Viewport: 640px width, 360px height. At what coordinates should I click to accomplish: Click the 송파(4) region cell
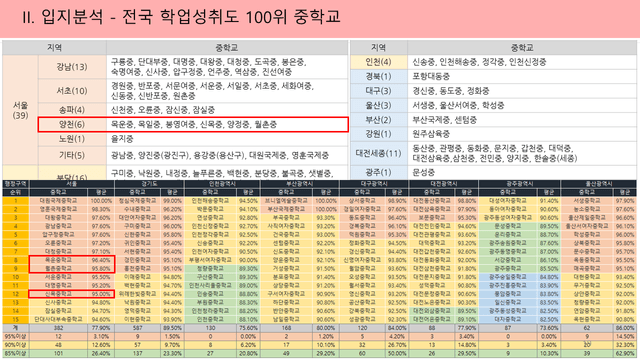tap(72, 110)
